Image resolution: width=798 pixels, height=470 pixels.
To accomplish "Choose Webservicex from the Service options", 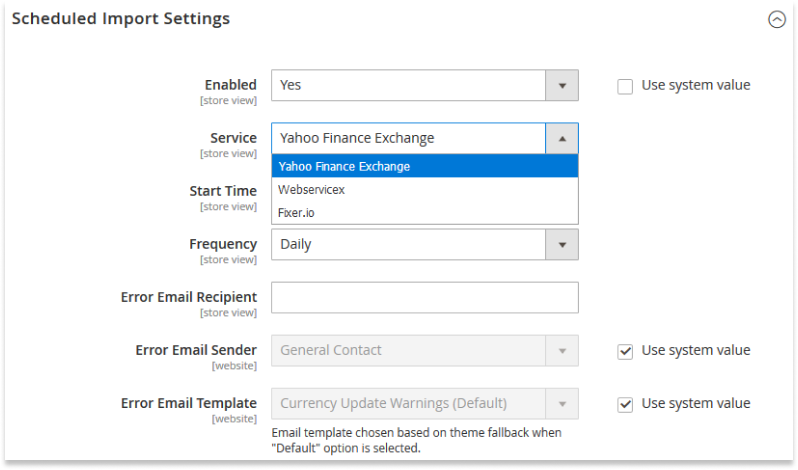I will point(425,190).
